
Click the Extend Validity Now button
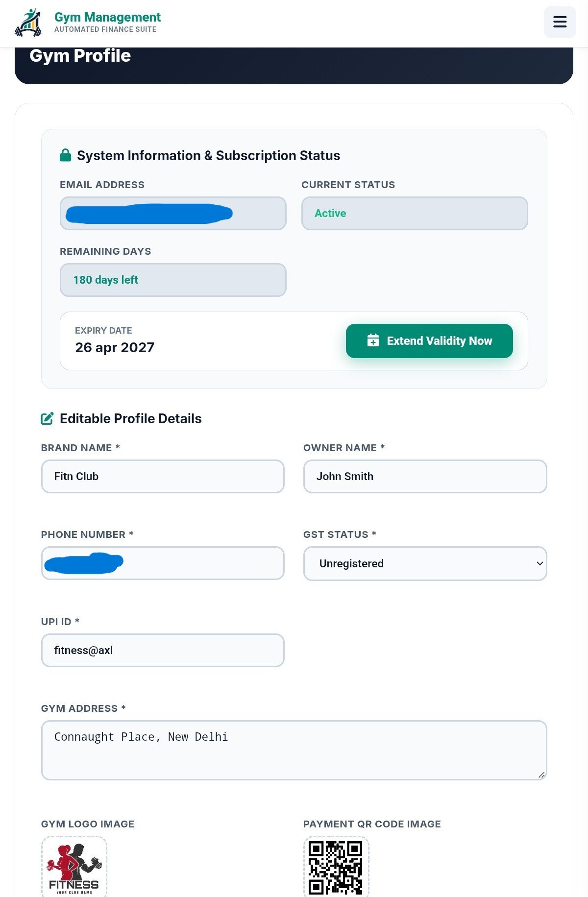pyautogui.click(x=429, y=341)
